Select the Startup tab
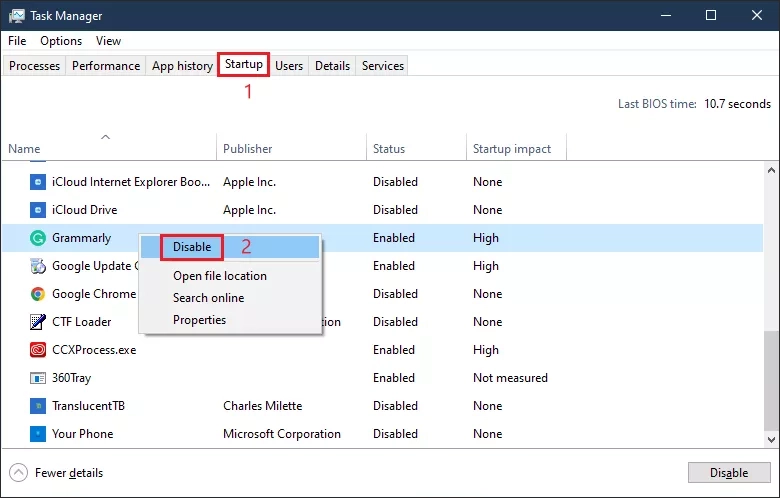 click(244, 64)
